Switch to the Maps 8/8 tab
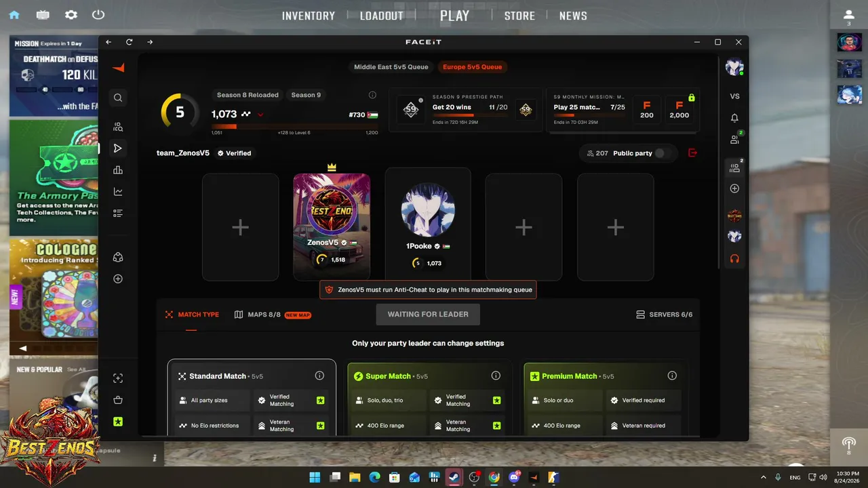Screen dimensions: 868x488 pos(273,314)
